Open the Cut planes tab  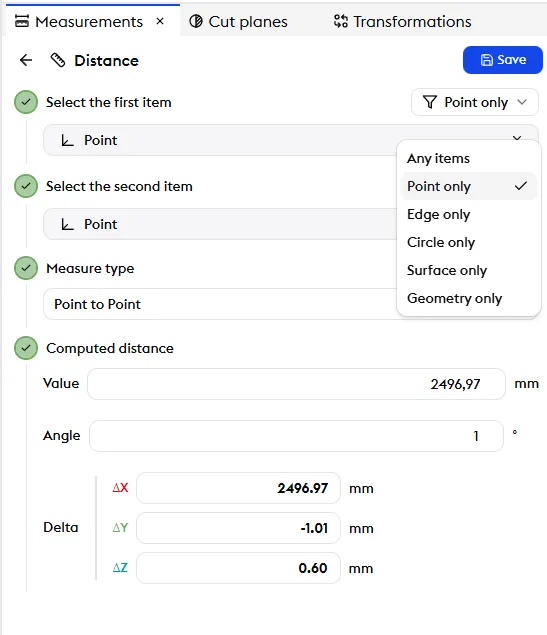point(238,21)
